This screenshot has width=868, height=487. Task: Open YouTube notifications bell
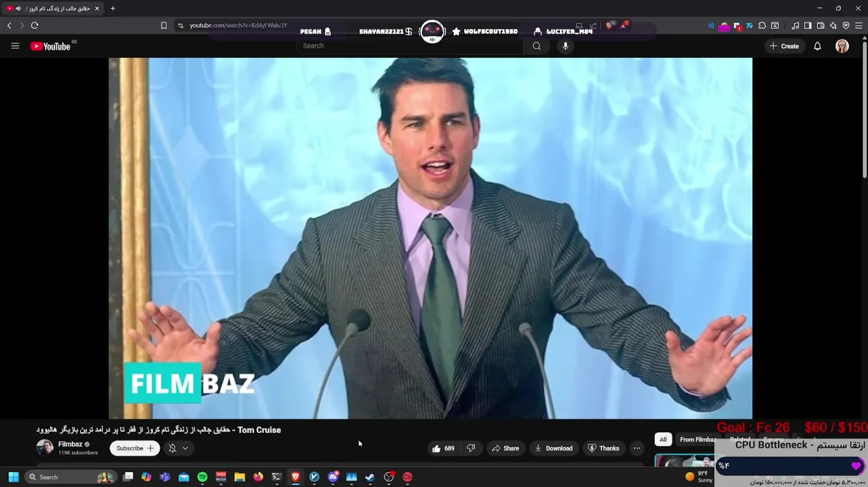(x=817, y=46)
